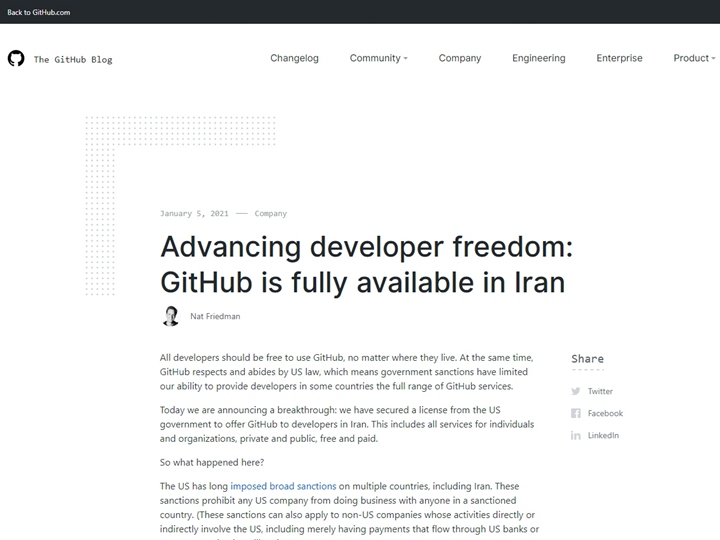Image resolution: width=720 pixels, height=540 pixels.
Task: Click the GitHub Octocat logo icon
Action: click(15, 59)
